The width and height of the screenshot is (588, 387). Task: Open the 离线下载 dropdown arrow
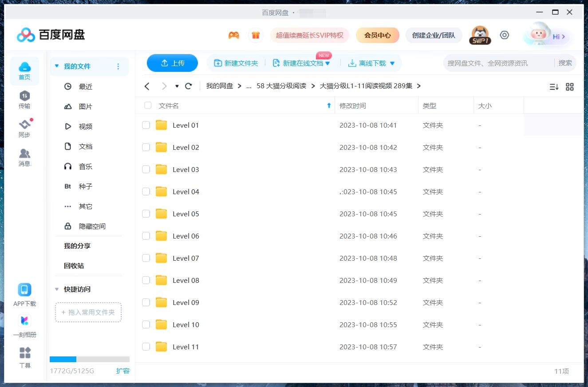point(392,63)
